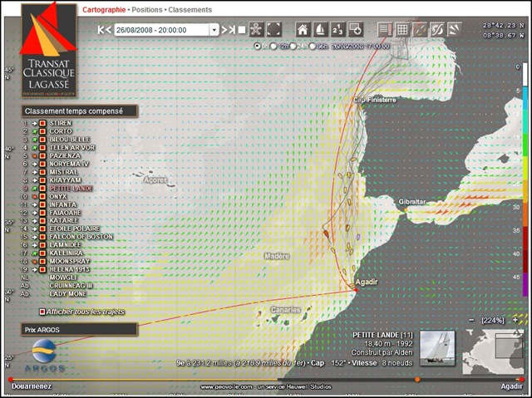The height and width of the screenshot is (398, 532).
Task: Click the orange marker on the timeline slider
Action: 417,380
